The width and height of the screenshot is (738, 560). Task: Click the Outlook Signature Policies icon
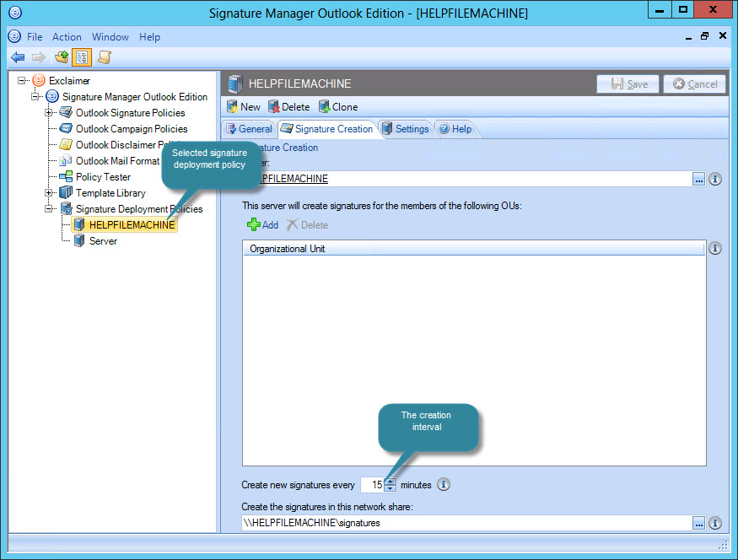point(66,112)
